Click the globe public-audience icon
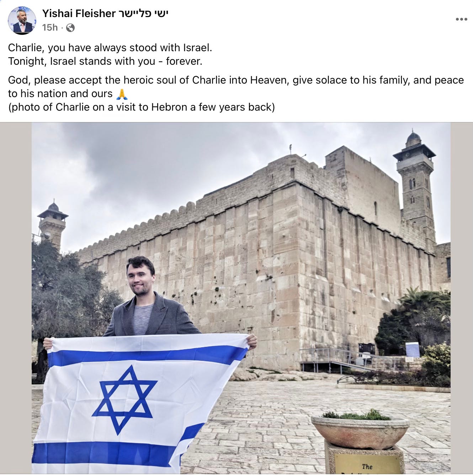 [x=70, y=28]
